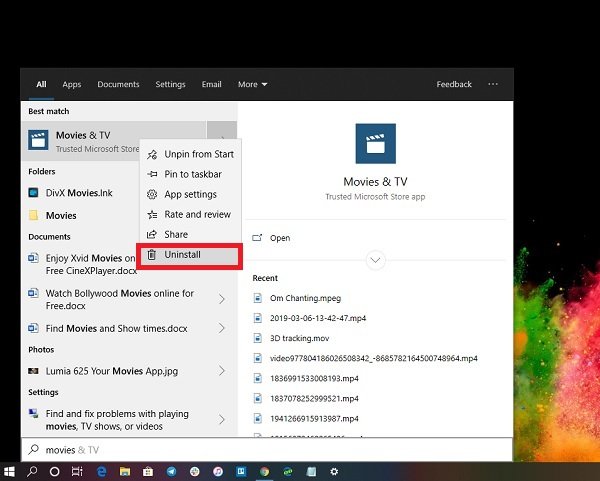Open Notepad-style app on taskbar
This screenshot has height=481, width=600.
(x=311, y=472)
